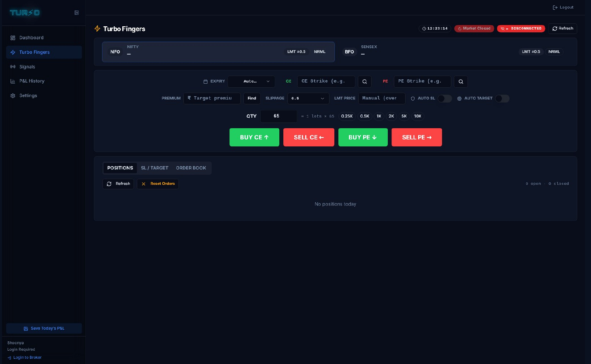Switch to the SL / Target tab
Screen dimensions: 591x364
click(155, 168)
